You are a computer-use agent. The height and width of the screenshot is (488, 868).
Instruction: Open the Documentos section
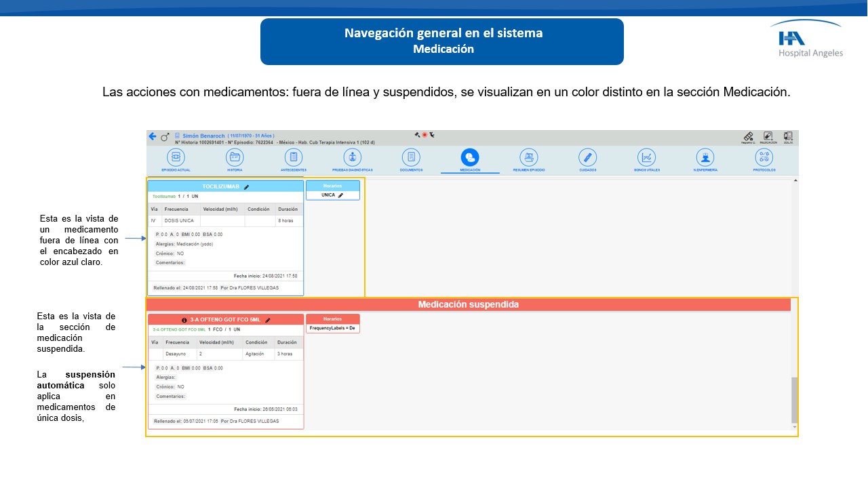click(x=410, y=157)
